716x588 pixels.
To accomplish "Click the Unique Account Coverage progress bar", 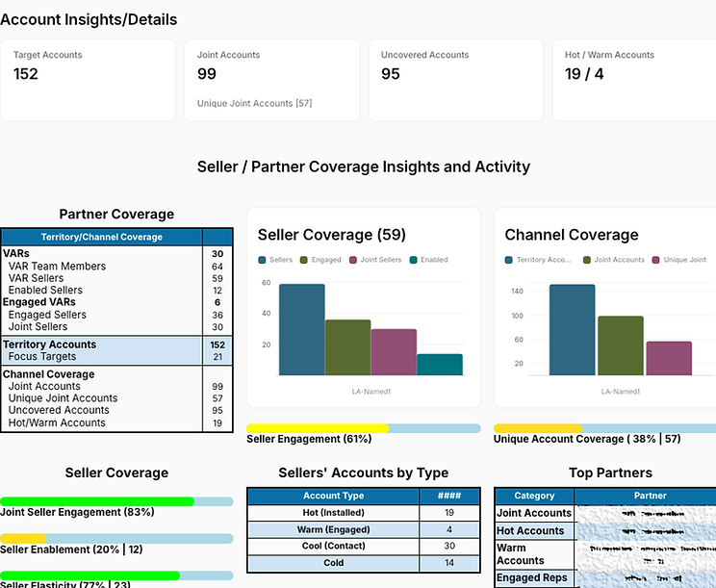I will (604, 428).
